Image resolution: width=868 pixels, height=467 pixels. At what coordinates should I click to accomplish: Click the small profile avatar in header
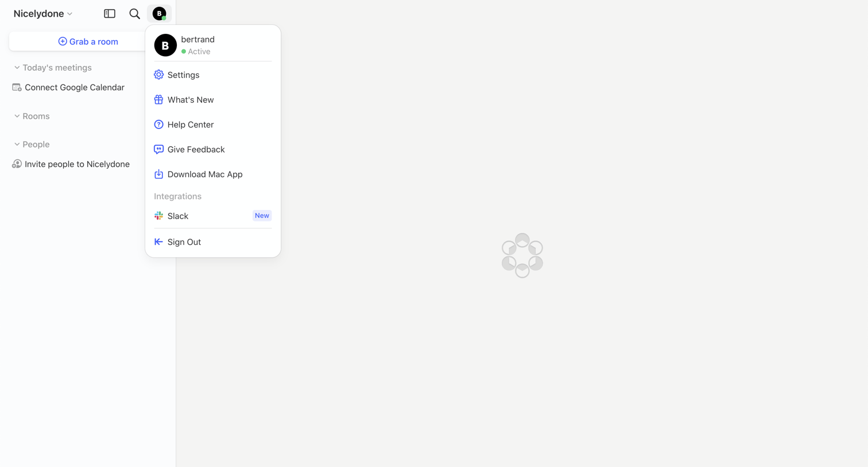pos(160,14)
